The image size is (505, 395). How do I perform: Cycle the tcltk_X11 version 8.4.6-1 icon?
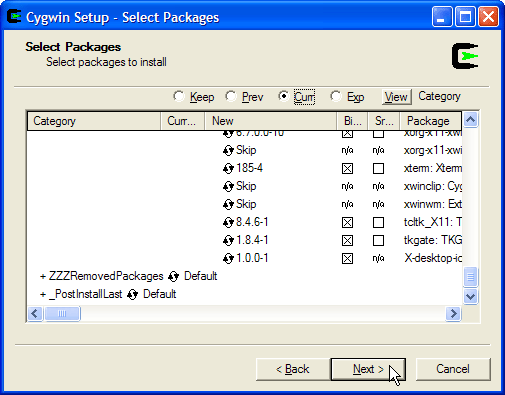tap(228, 223)
